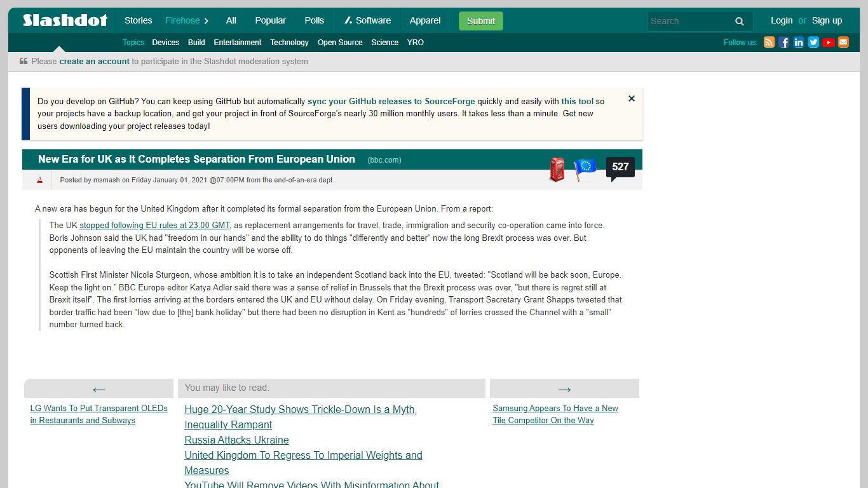Screen dimensions: 868x488
Task: Expand the Firehose chevron menu
Action: point(207,21)
